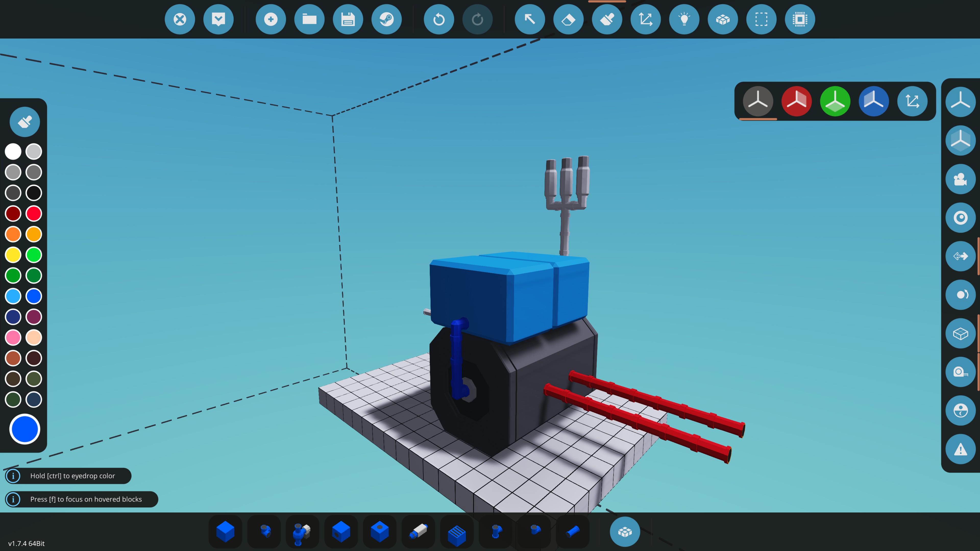Pick the yellow color swatch
980x551 pixels.
13,255
